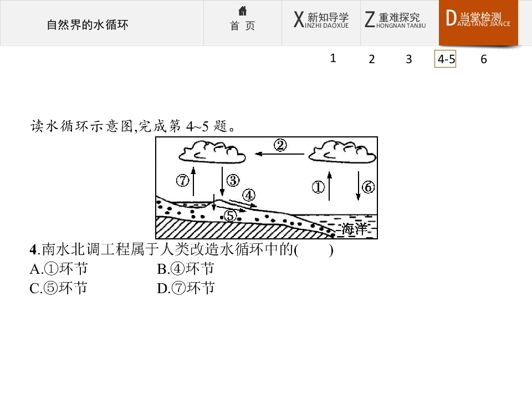Jump to question 6
Image resolution: width=532 pixels, height=399 pixels.
pyautogui.click(x=484, y=59)
